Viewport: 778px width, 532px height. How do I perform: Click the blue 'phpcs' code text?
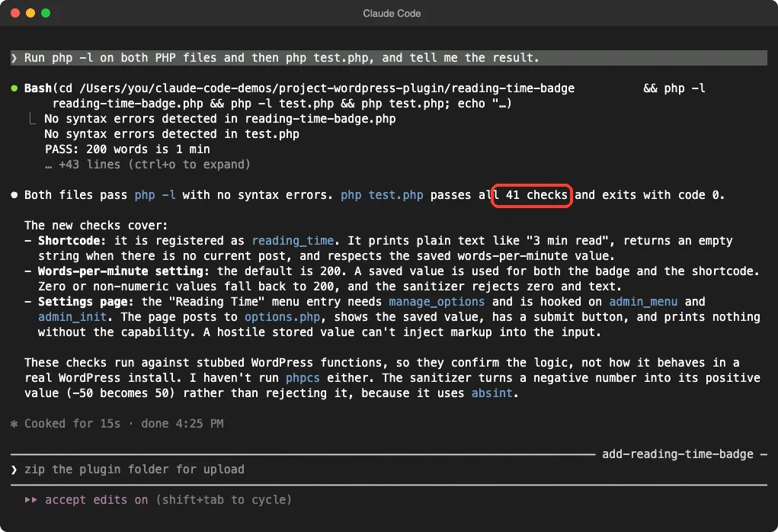point(303,378)
